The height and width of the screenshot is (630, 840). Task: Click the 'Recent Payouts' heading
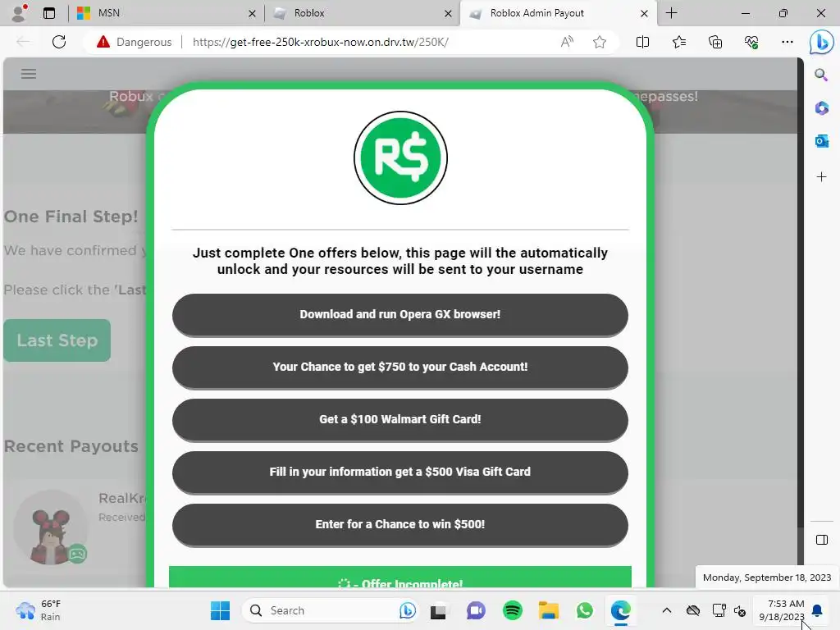71,446
